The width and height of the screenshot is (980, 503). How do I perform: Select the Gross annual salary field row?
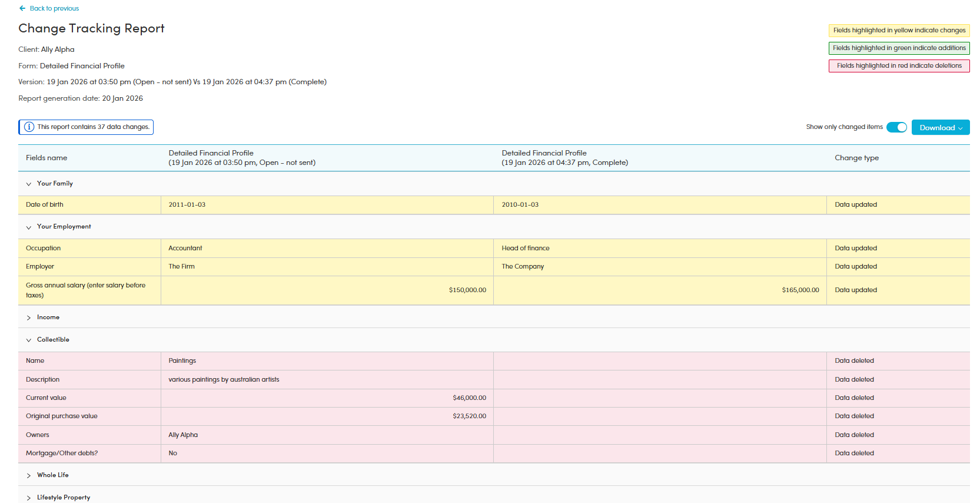click(x=85, y=290)
